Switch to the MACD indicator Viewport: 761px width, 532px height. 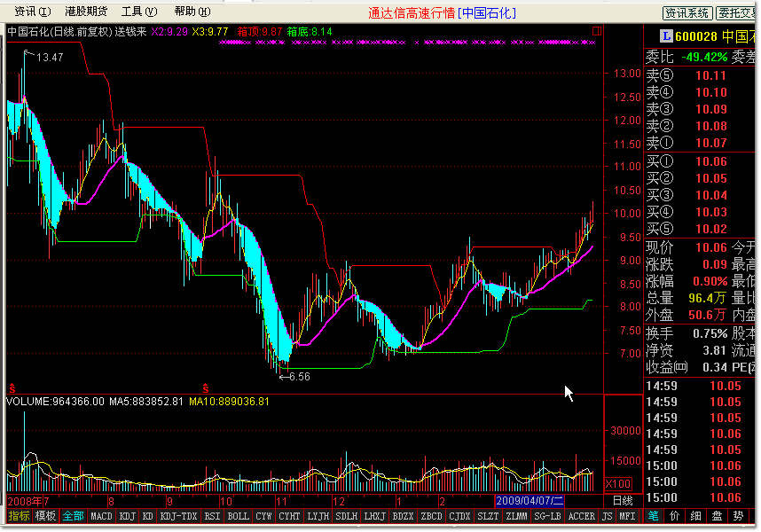coord(101,516)
